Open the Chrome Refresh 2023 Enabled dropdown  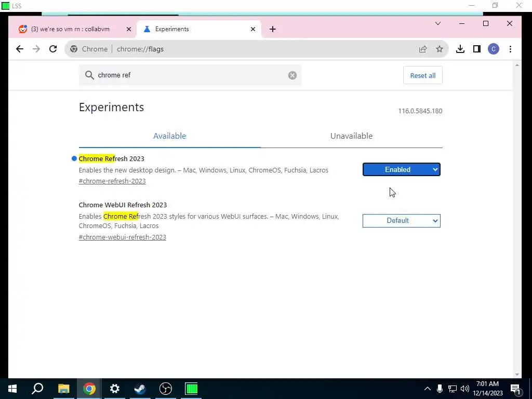coord(402,170)
